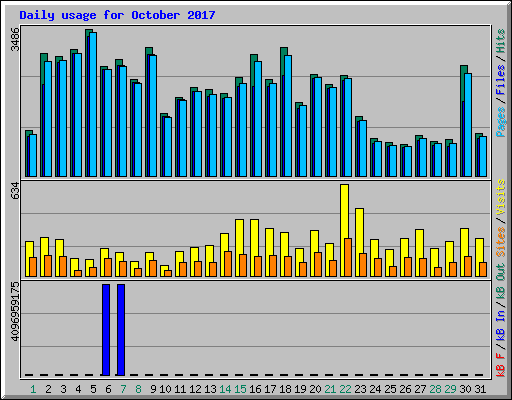Select green day label 15
The width and height of the screenshot is (512, 400).
[x=240, y=389]
